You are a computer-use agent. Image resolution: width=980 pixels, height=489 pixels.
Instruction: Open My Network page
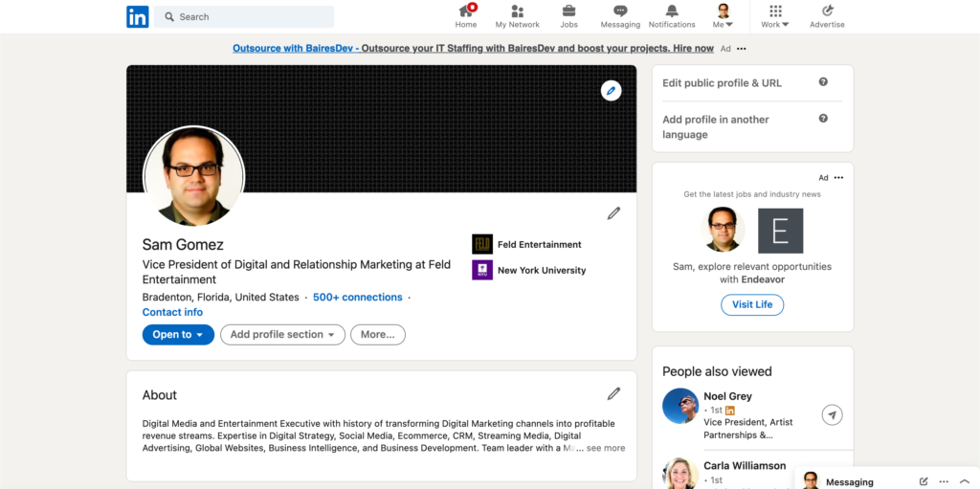point(517,17)
